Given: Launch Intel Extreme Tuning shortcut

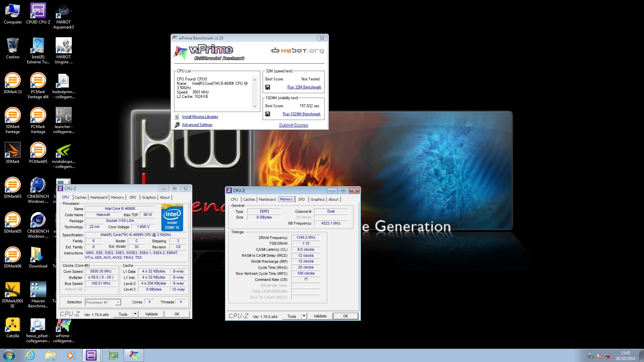Looking at the screenshot, I should point(38,51).
